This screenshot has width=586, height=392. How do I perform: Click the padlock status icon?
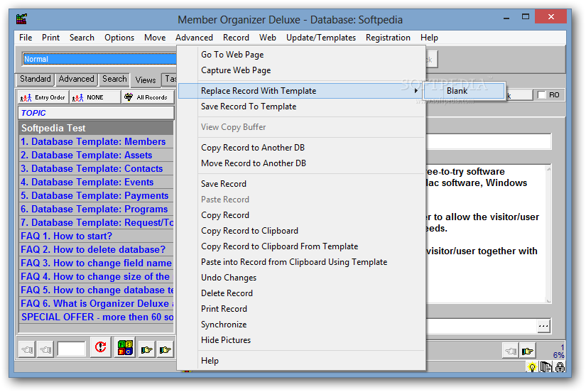(x=560, y=367)
